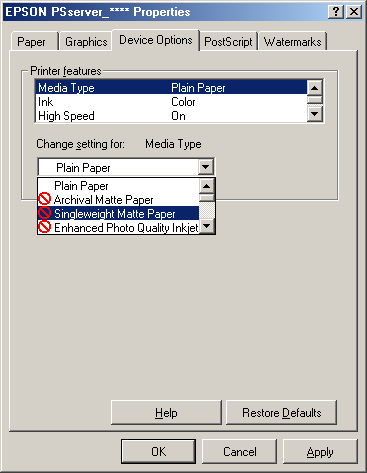The width and height of the screenshot is (367, 473).
Task: Select the High Speed feature row
Action: [x=171, y=116]
